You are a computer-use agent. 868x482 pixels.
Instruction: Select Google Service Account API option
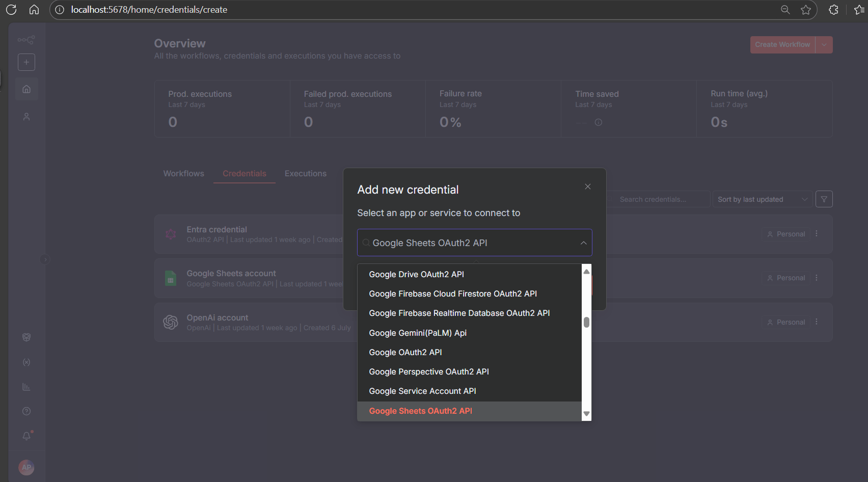point(469,391)
